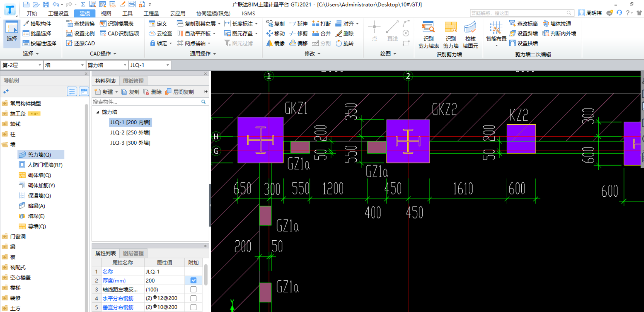Screen dimensions: 644x312
Task: Select the 修剪 trim tool
Action: coord(298,33)
